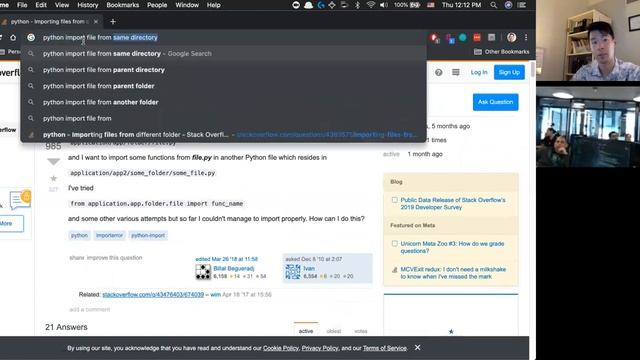The width and height of the screenshot is (640, 360).
Task: Open the 'edited Mar 26 '18' revision link
Action: click(226, 259)
